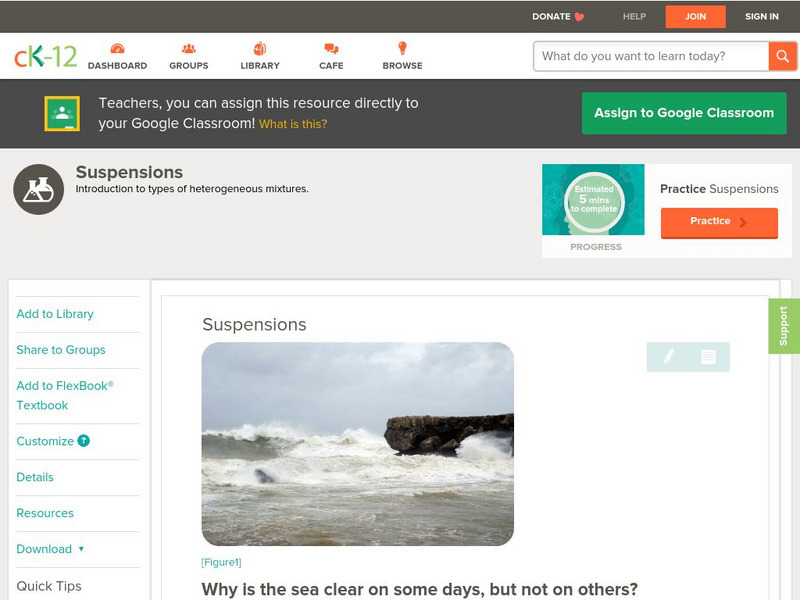The image size is (800, 600).
Task: Click Assign to Google Classroom button
Action: tap(684, 113)
